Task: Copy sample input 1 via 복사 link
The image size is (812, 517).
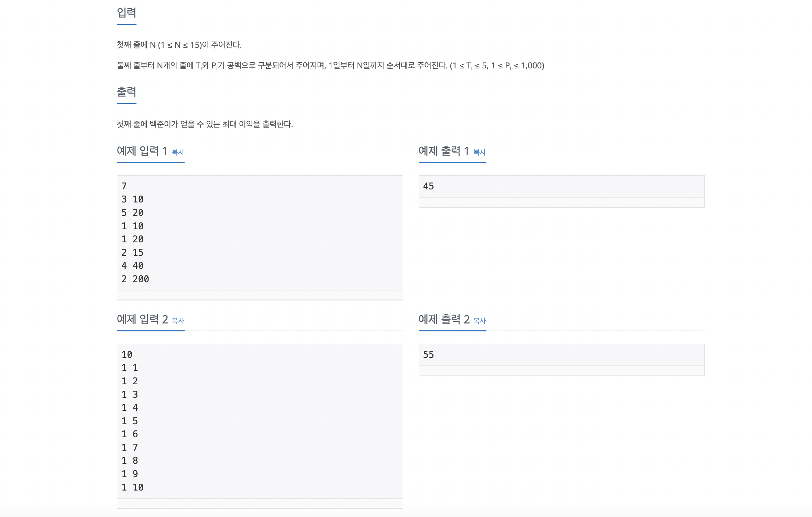Action: click(x=178, y=152)
